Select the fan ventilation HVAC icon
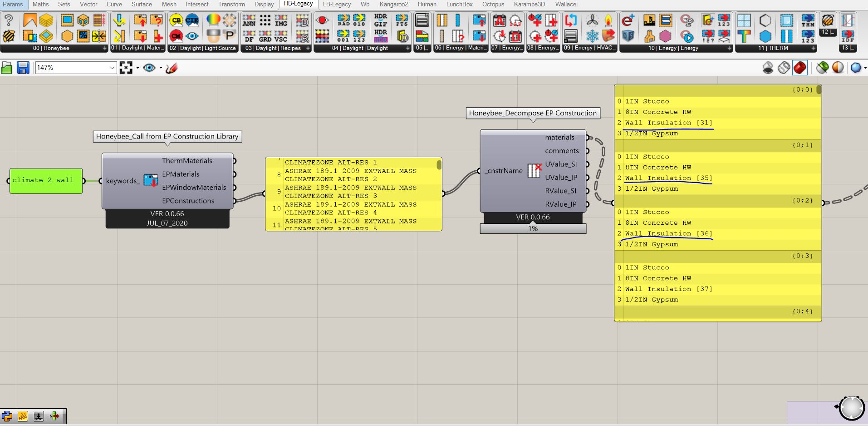The image size is (868, 426). [x=592, y=20]
